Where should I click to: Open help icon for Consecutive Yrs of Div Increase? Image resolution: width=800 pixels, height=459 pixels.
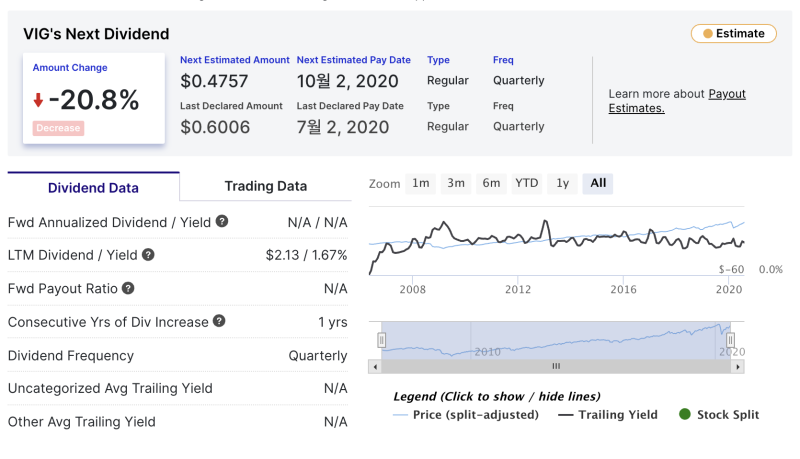coord(219,321)
